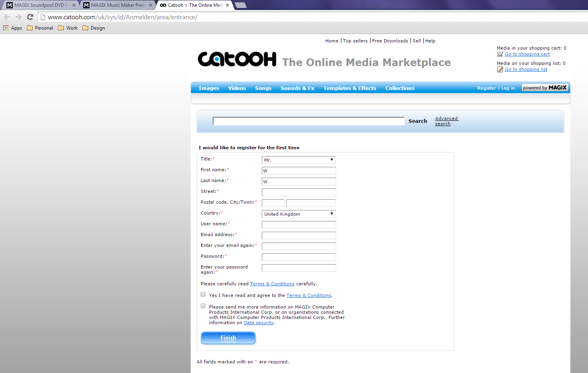Click the Postal code field
Viewport: 588px width, 373px height.
(273, 203)
